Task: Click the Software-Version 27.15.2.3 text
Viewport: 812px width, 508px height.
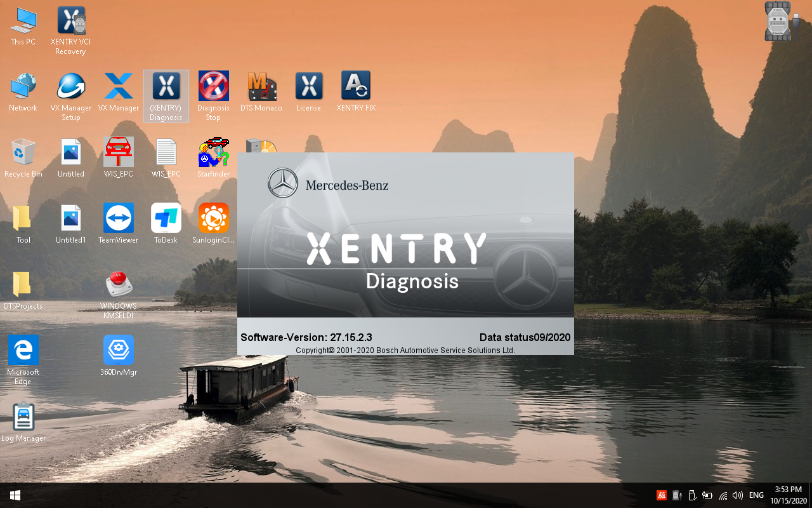Action: coord(306,337)
